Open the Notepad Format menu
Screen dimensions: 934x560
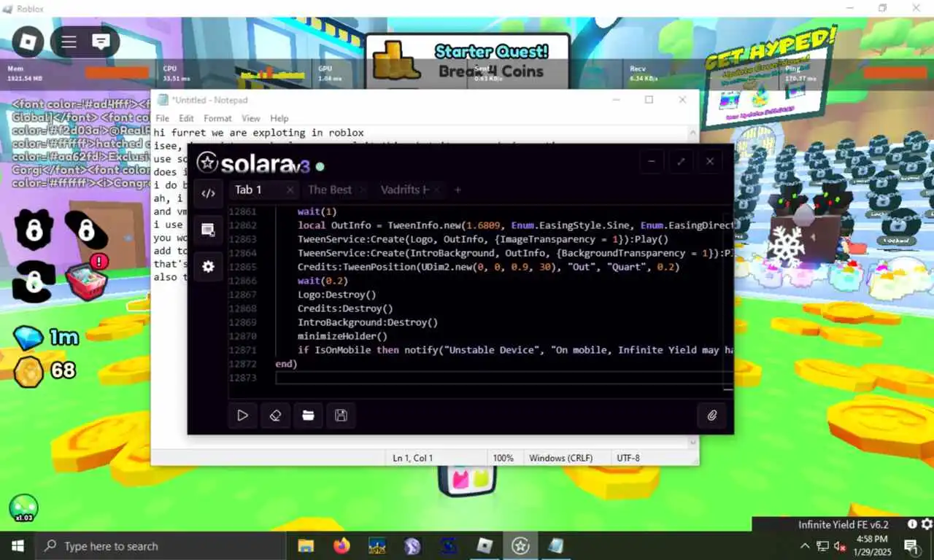point(217,118)
